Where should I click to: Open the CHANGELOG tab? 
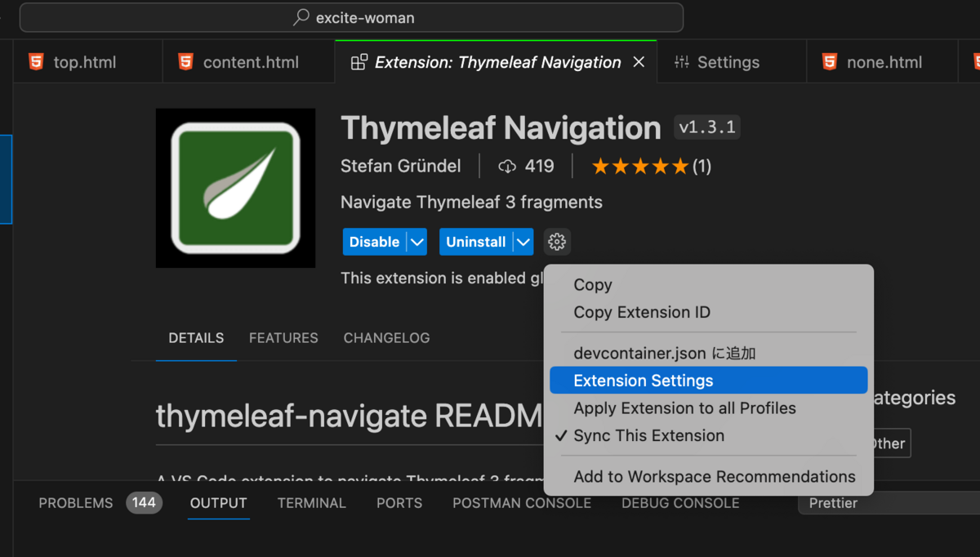pyautogui.click(x=386, y=338)
